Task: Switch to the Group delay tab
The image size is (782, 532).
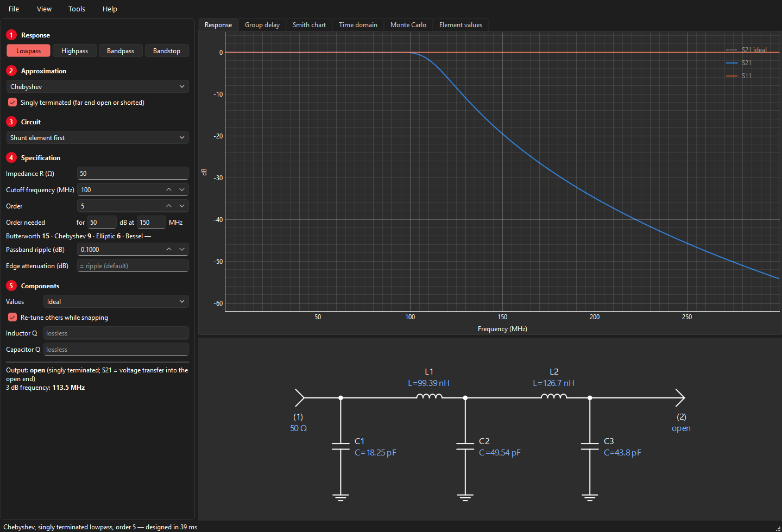Action: (x=262, y=25)
